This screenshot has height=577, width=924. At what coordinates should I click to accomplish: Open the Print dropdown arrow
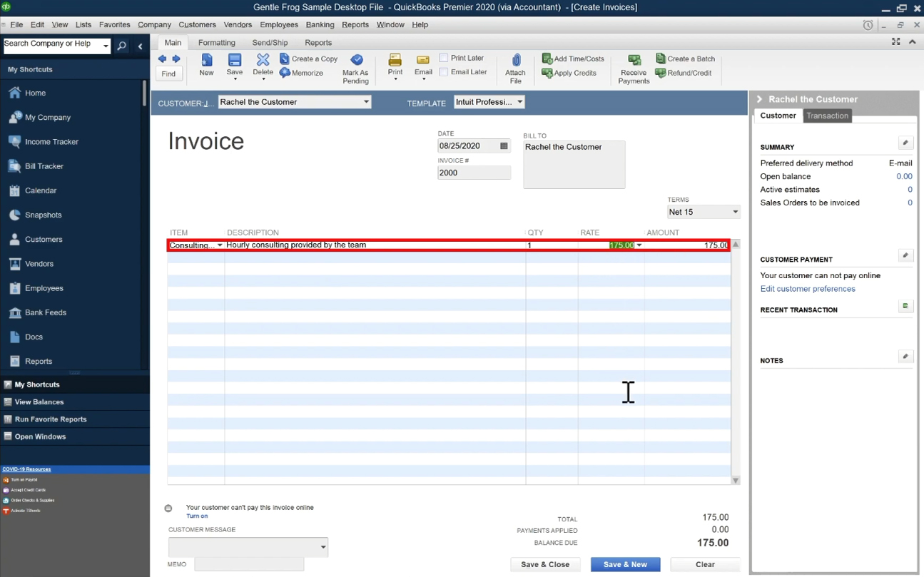tap(395, 79)
